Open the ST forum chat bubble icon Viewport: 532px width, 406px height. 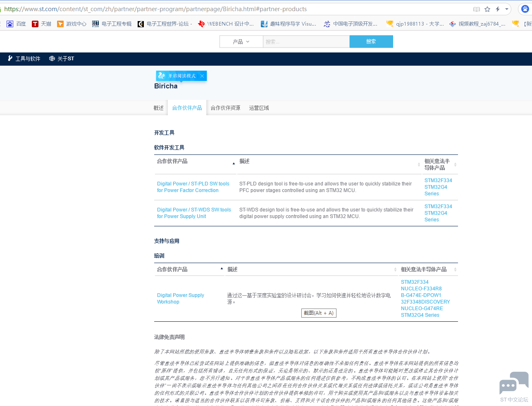coord(514,383)
